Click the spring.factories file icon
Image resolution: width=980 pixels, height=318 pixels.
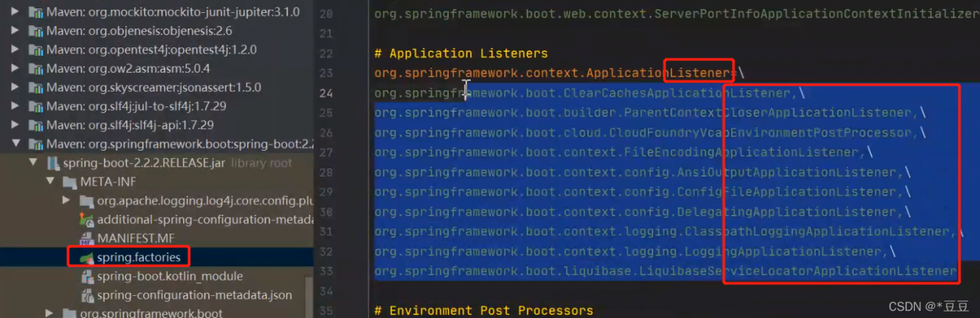tap(87, 258)
